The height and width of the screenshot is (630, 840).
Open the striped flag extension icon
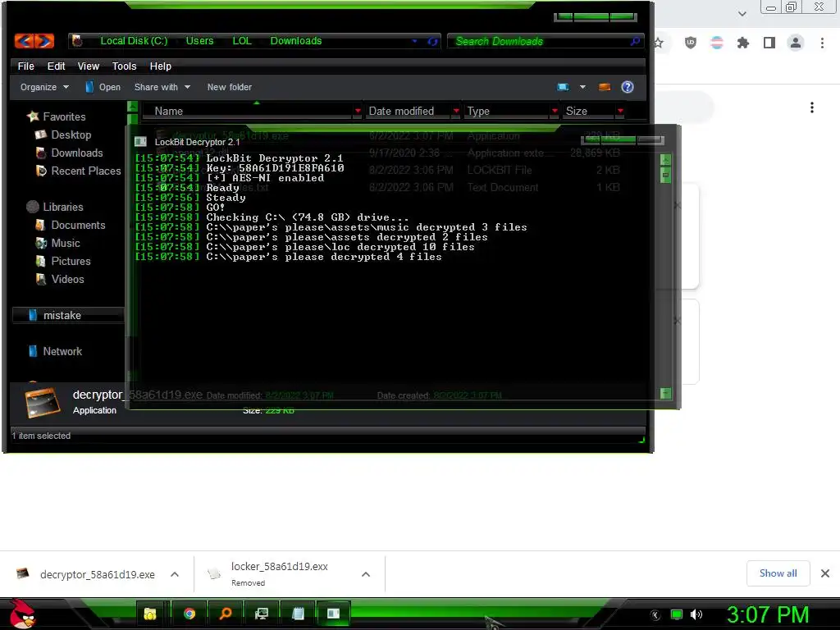[716, 43]
